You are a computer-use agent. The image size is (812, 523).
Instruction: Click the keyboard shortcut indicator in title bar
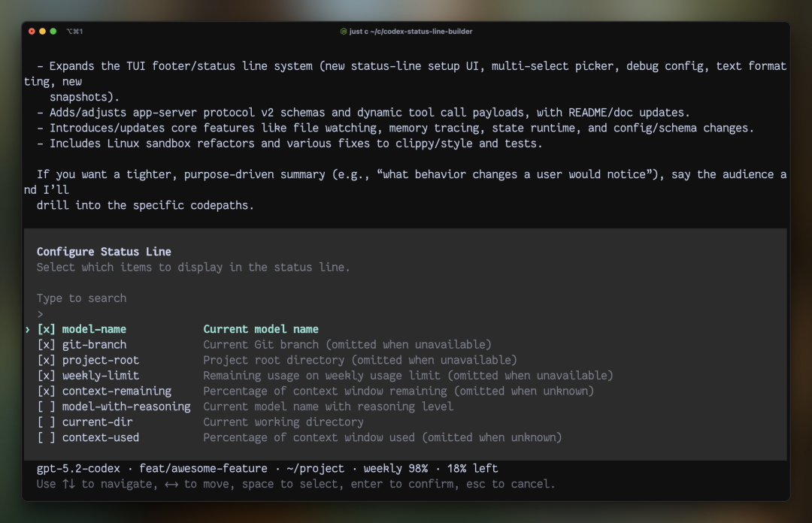point(74,32)
